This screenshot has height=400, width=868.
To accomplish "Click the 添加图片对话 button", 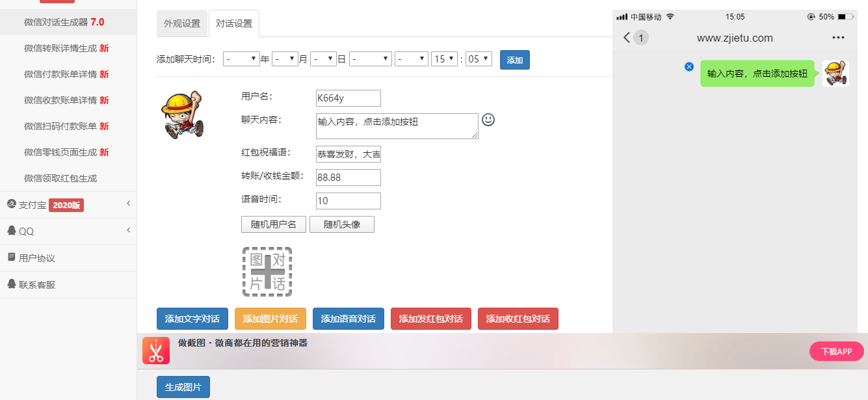I will pyautogui.click(x=270, y=319).
